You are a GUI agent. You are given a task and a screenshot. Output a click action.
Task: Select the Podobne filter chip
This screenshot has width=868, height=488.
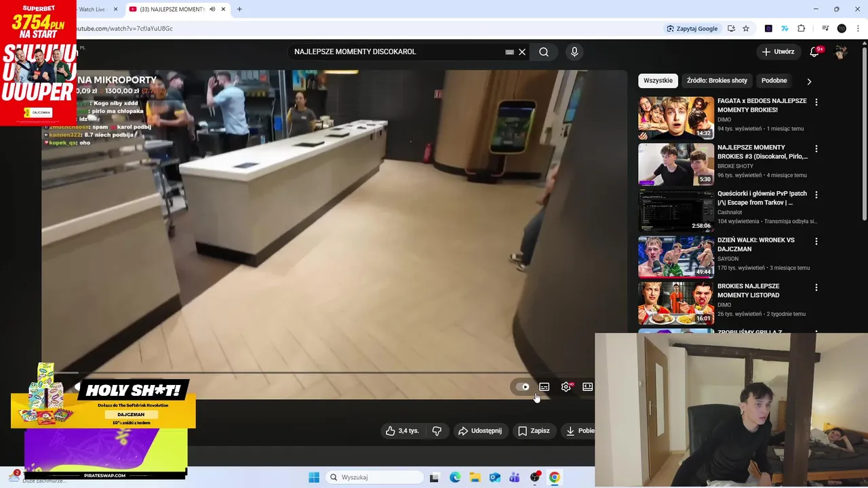[774, 81]
